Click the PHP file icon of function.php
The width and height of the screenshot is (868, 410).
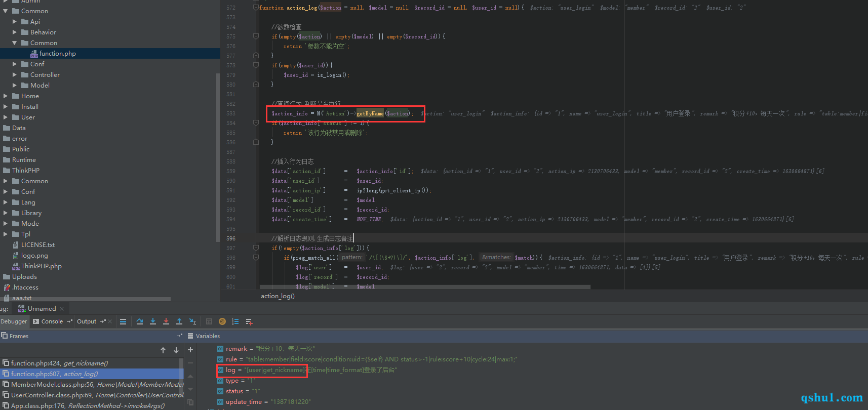click(x=34, y=54)
